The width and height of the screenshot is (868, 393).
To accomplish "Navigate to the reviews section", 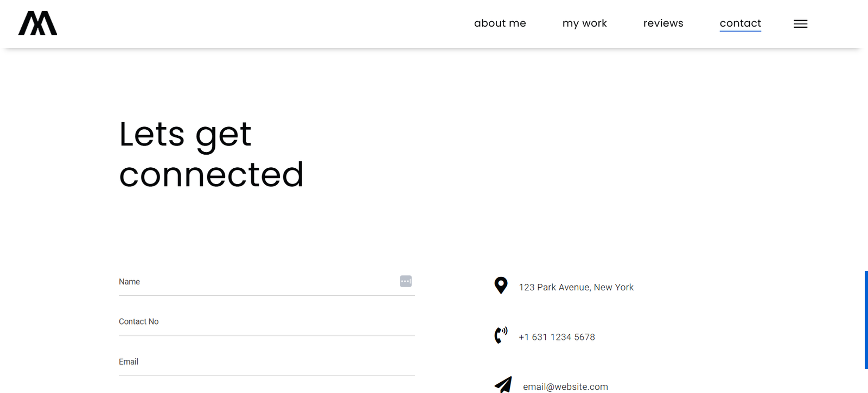I will 663,23.
